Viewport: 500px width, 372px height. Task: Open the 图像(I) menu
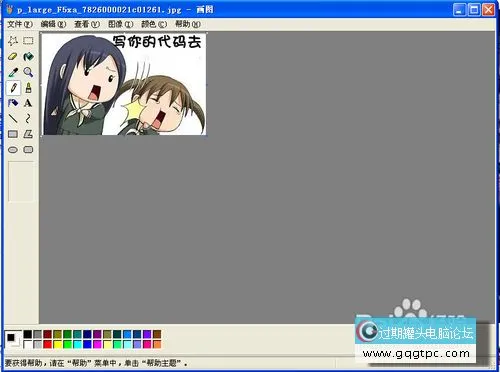coord(121,24)
